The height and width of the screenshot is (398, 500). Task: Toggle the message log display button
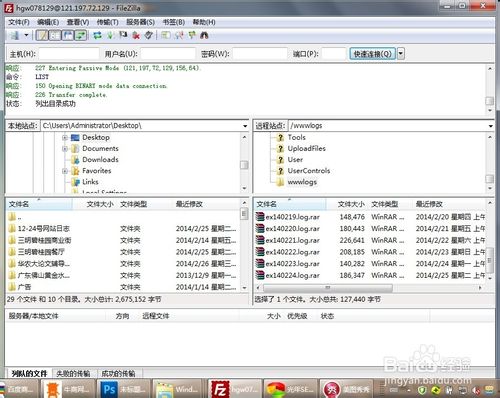[42, 35]
